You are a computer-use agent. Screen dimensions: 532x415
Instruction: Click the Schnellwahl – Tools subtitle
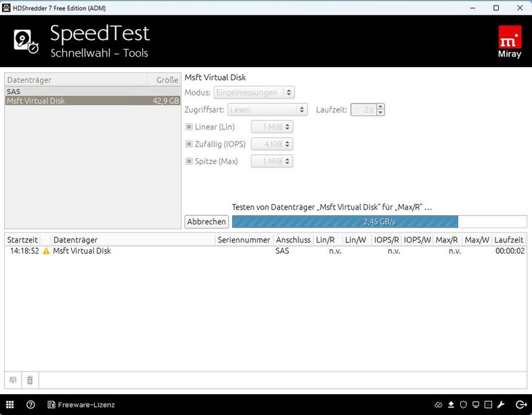(x=99, y=53)
